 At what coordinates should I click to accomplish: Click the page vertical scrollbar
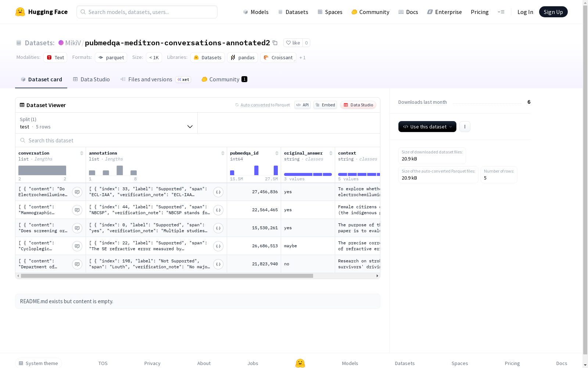pyautogui.click(x=585, y=180)
